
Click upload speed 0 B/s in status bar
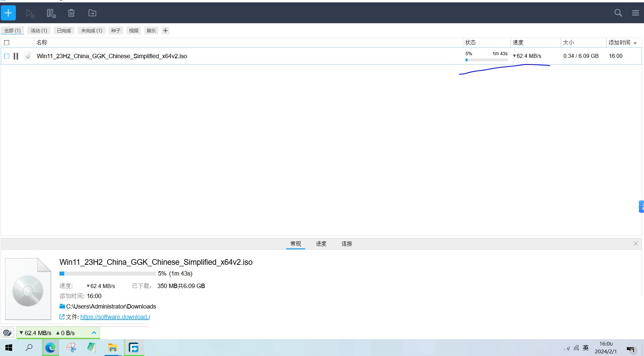coord(66,333)
